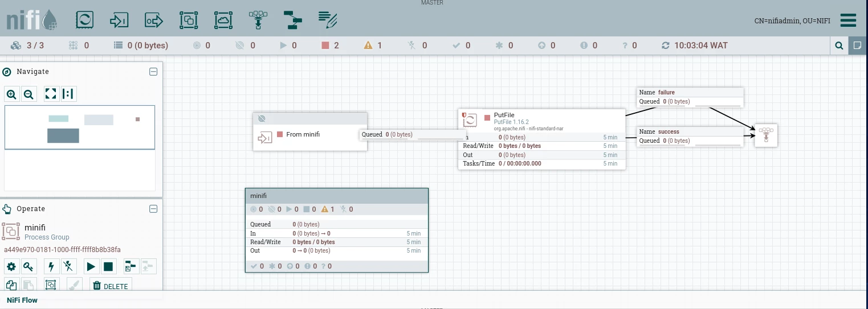The height and width of the screenshot is (309, 868).
Task: Show the flow at actual size
Action: tap(68, 94)
